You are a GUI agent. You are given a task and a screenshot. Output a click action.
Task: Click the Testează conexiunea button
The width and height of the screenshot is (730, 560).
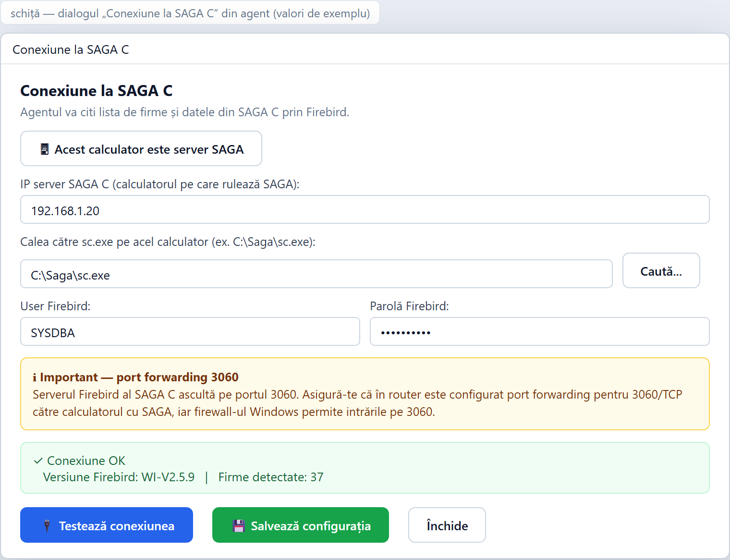point(107,525)
